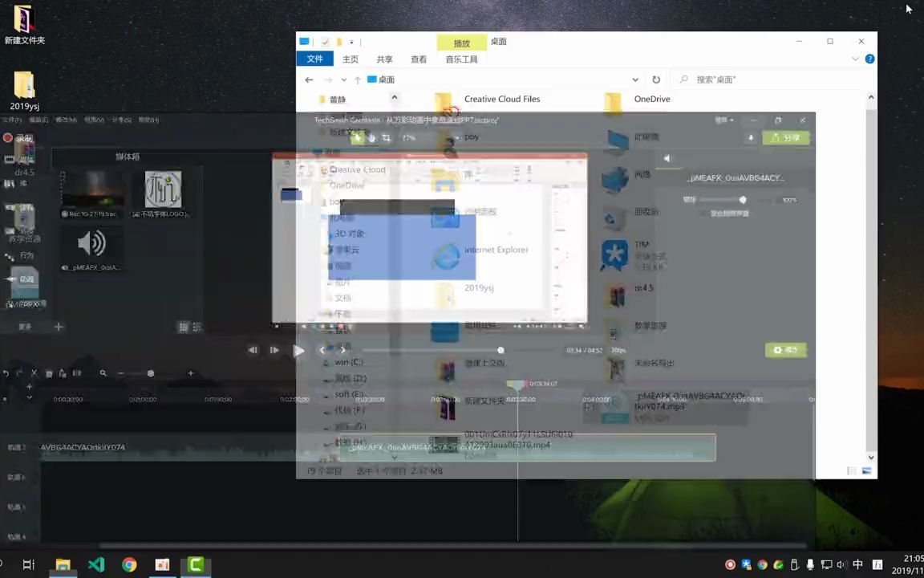This screenshot has height=578, width=924.
Task: Switch to the 查看 ribbon tab
Action: tap(419, 59)
